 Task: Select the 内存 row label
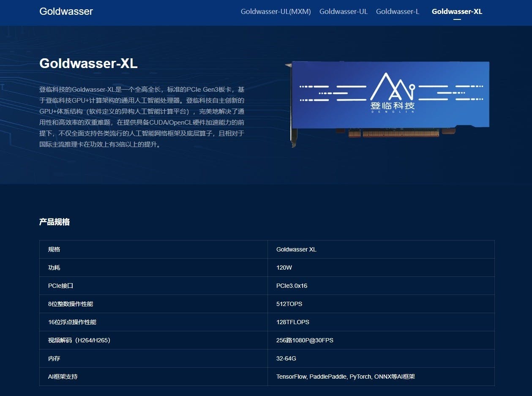(54, 358)
